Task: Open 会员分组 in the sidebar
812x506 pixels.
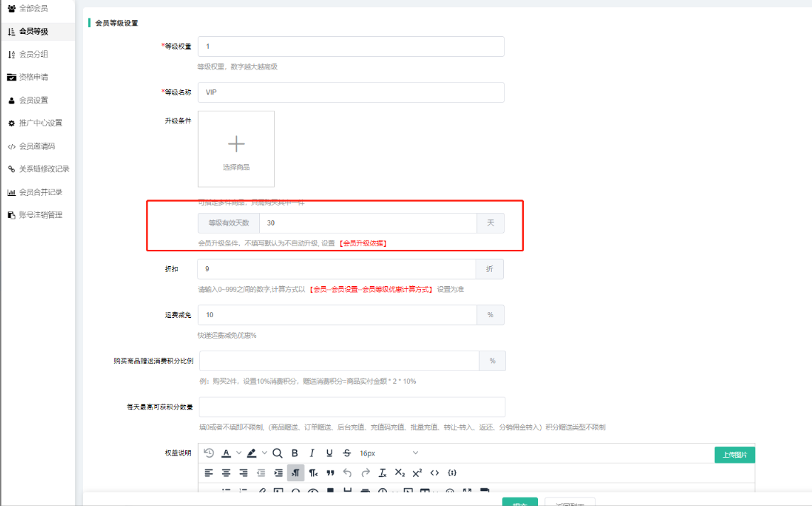Action: [x=33, y=55]
